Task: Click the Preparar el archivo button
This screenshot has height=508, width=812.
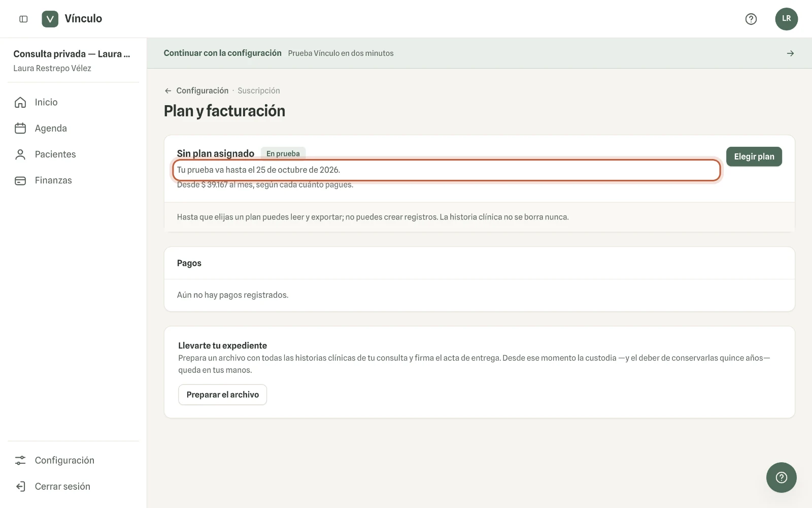Action: 222,395
